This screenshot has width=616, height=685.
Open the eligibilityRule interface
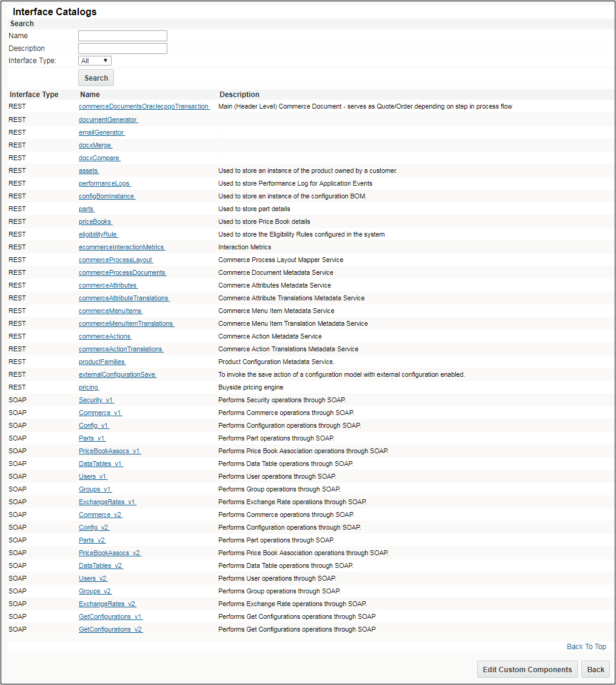coord(98,234)
